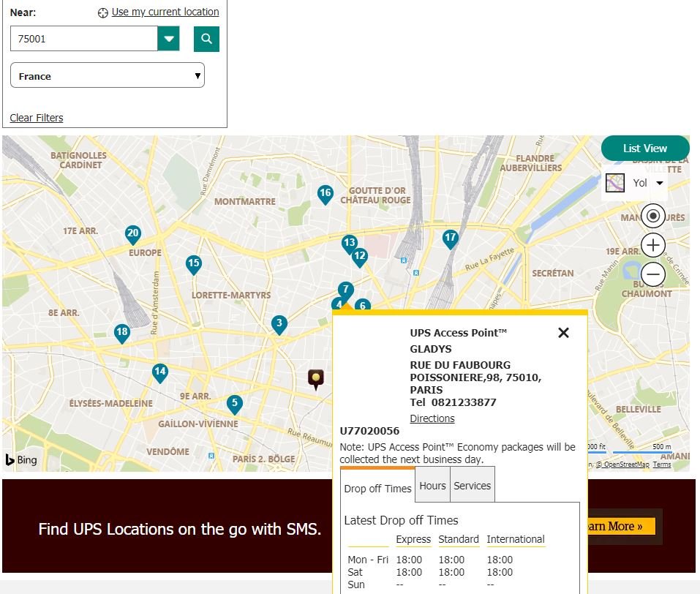Switch to the Services tab
700x594 pixels.
(473, 485)
